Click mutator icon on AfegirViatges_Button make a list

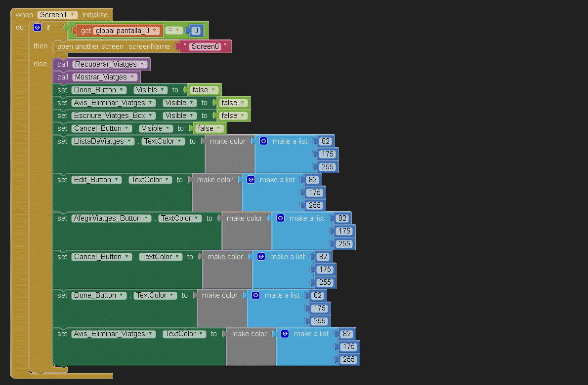coord(281,218)
